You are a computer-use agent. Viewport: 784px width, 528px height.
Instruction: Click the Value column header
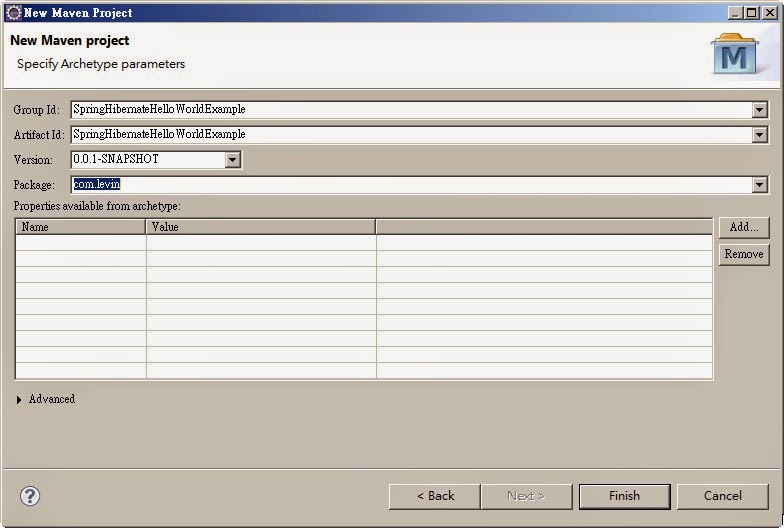click(260, 227)
